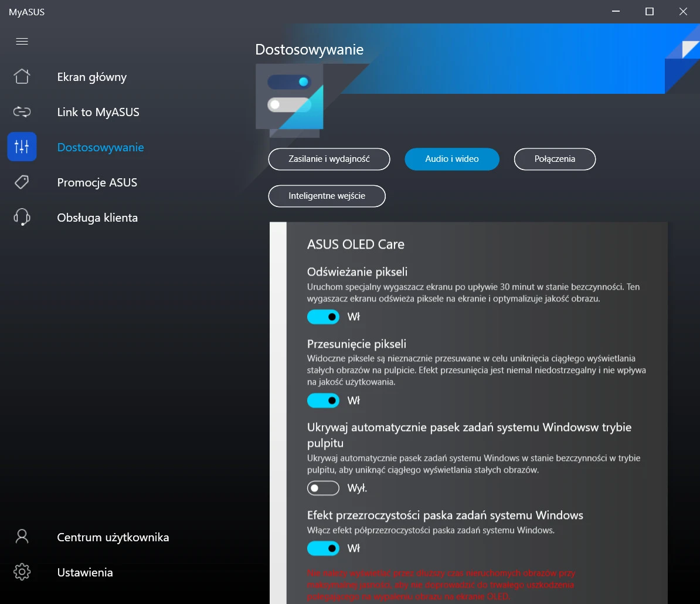700x604 pixels.
Task: Select the Audio i wideo tab
Action: (452, 159)
